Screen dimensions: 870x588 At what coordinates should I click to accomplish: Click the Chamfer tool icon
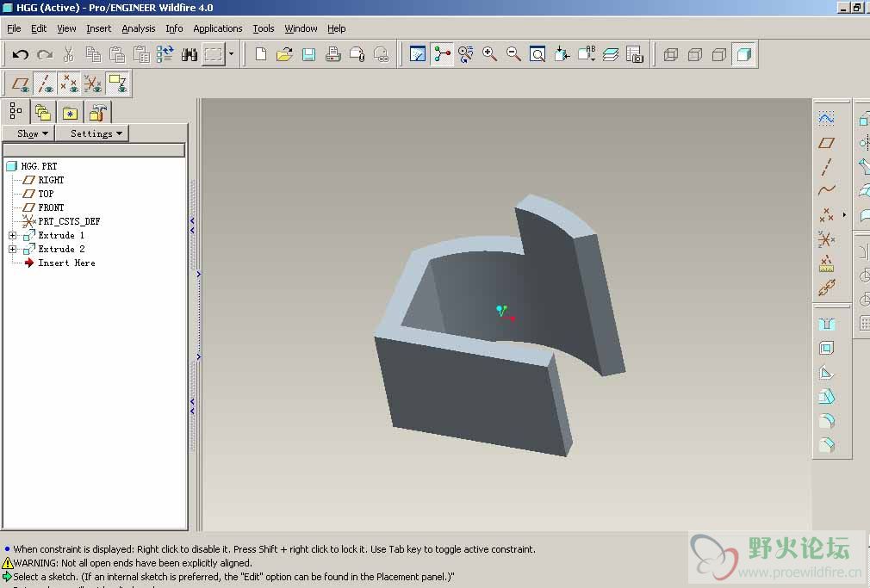826,445
